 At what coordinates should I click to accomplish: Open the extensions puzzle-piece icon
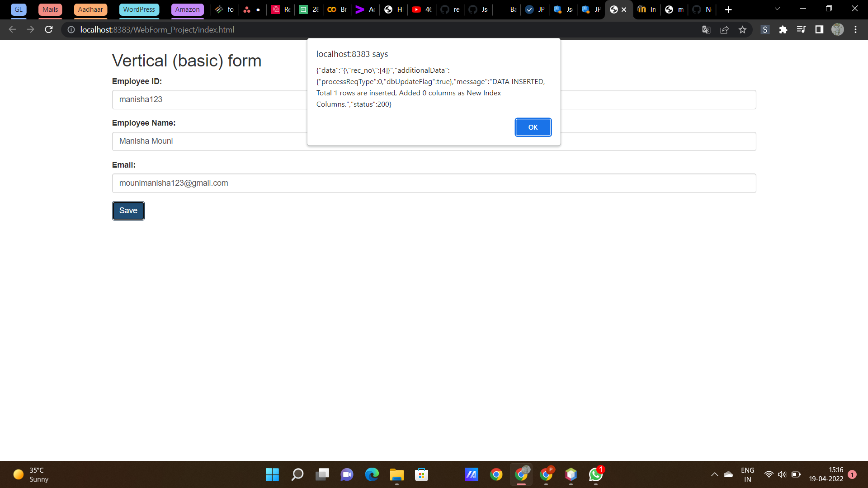point(783,29)
